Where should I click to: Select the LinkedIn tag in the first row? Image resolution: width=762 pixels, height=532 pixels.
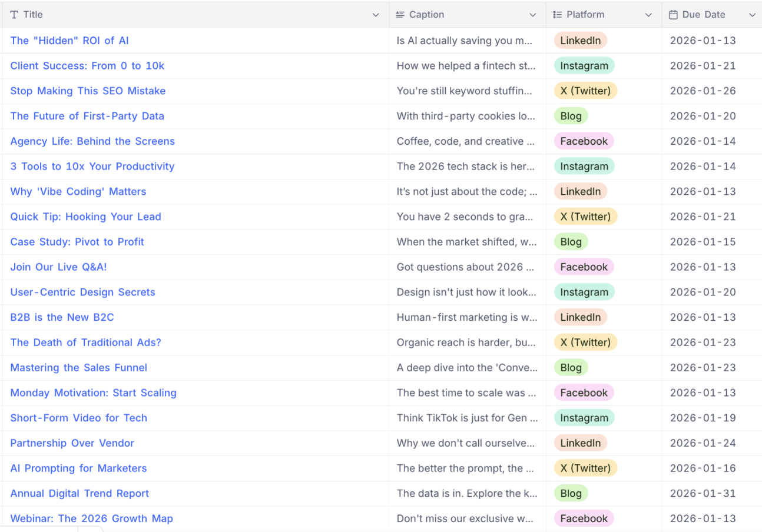pos(580,41)
